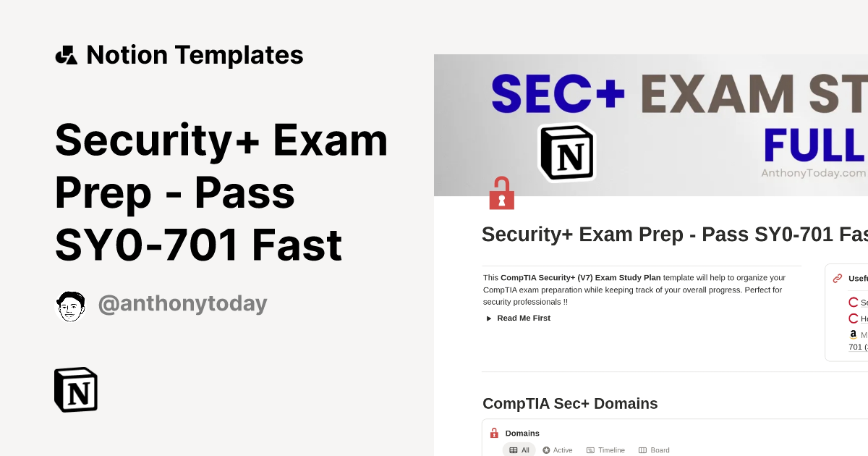Click the table icon in the All tab

512,449
